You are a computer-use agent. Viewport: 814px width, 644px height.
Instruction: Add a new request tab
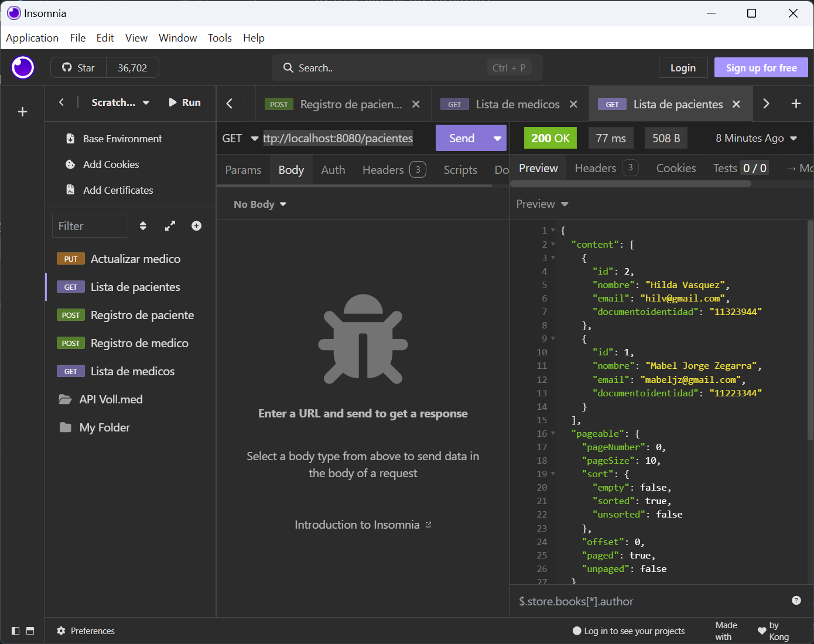click(x=796, y=104)
